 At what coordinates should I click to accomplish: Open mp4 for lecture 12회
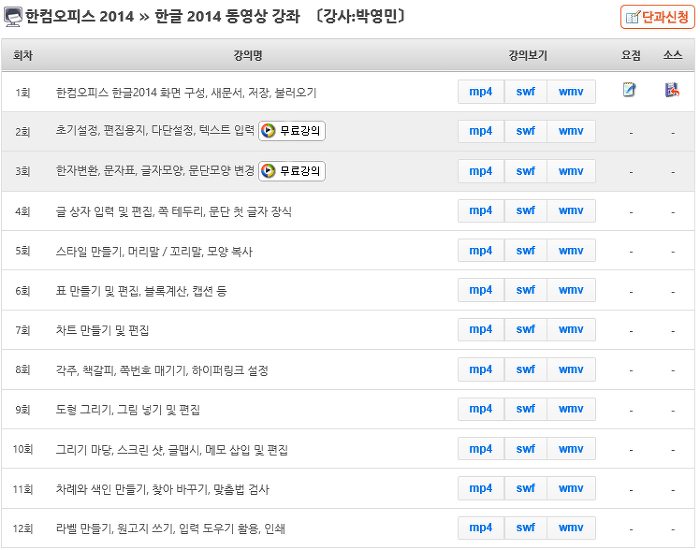tap(481, 528)
